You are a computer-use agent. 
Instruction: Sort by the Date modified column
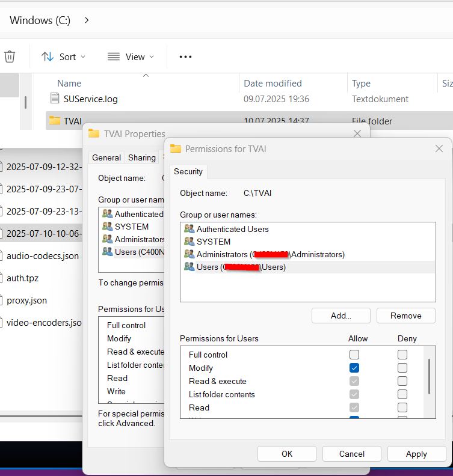coord(273,84)
